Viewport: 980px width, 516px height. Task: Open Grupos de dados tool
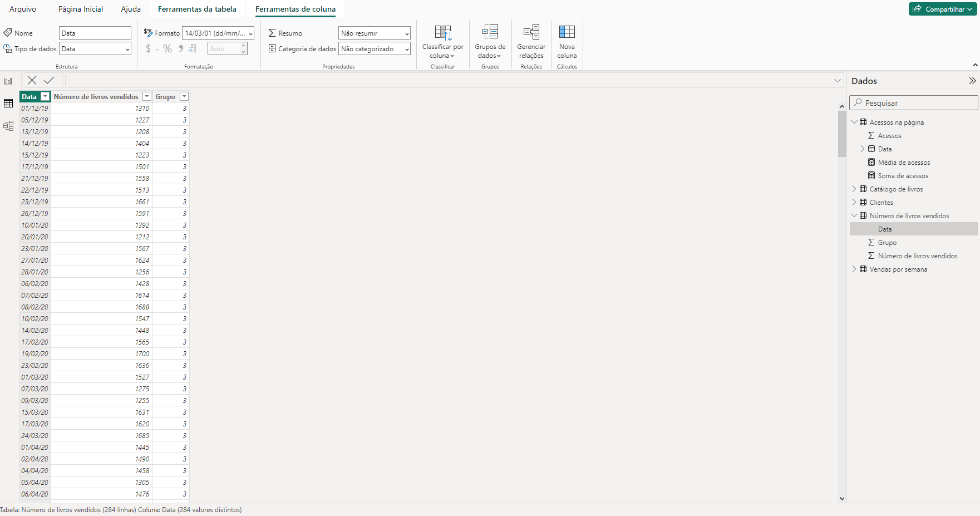point(490,42)
